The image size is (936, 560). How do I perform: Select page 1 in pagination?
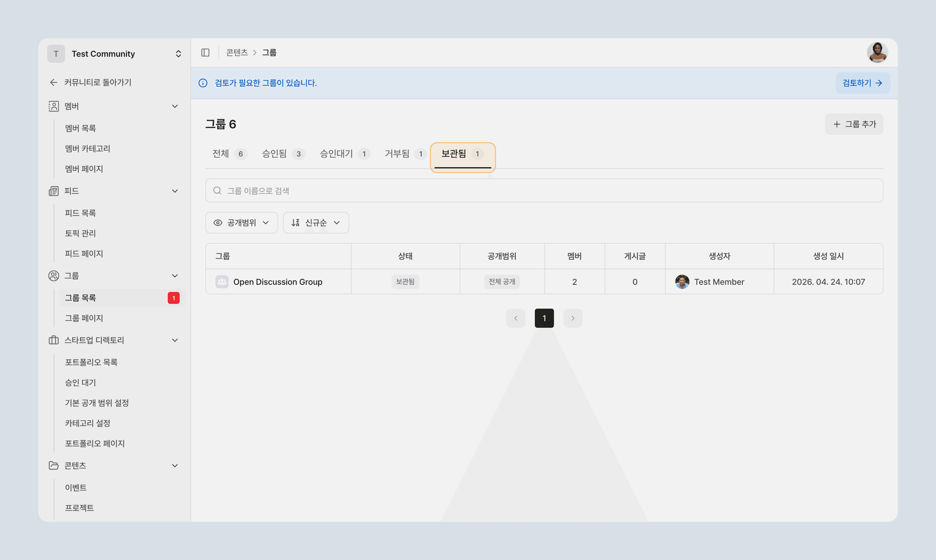pyautogui.click(x=544, y=318)
